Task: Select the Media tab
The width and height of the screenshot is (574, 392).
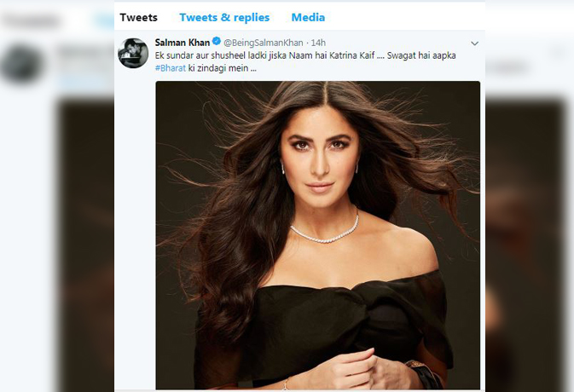Action: pyautogui.click(x=308, y=17)
